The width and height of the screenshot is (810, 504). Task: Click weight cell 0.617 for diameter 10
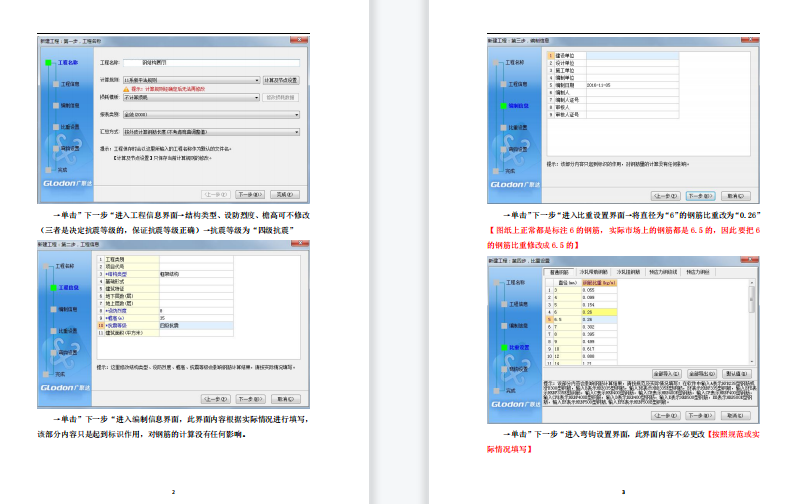pyautogui.click(x=599, y=349)
